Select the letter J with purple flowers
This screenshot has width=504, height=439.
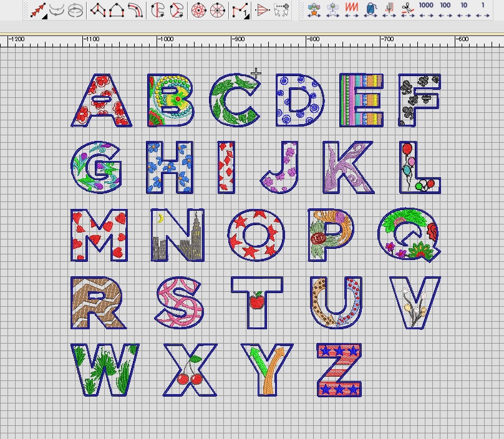tap(279, 168)
